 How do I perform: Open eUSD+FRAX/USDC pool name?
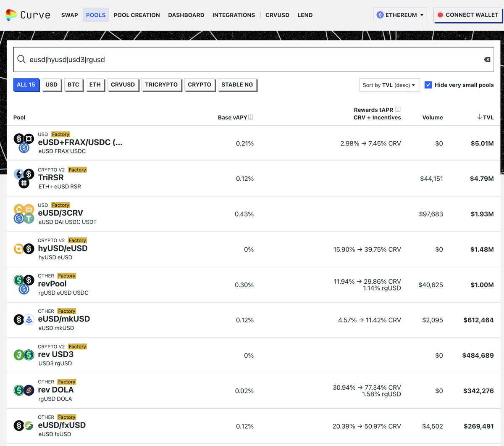[x=80, y=143]
